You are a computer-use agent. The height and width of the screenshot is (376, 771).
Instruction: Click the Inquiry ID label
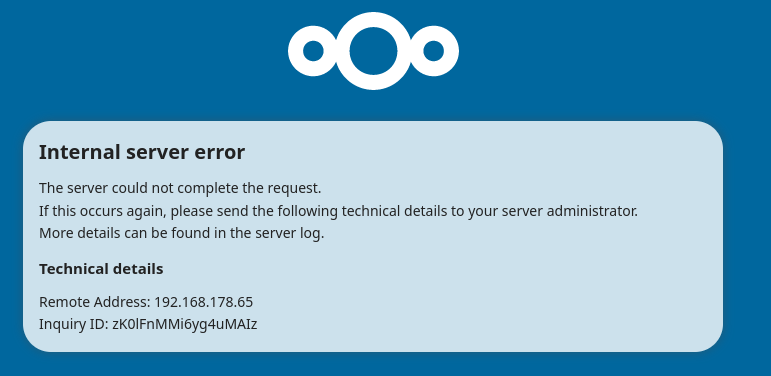74,324
